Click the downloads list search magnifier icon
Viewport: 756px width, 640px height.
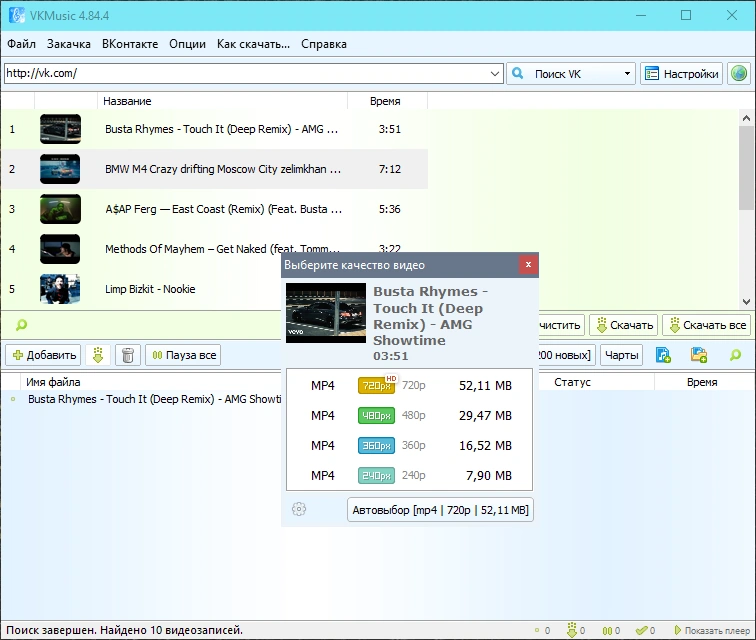[735, 355]
